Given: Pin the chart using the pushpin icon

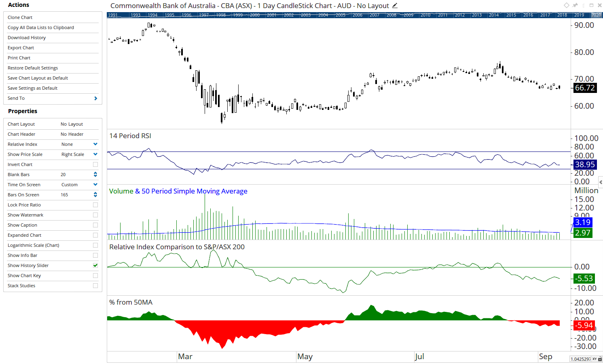Looking at the screenshot, I should click(575, 5).
